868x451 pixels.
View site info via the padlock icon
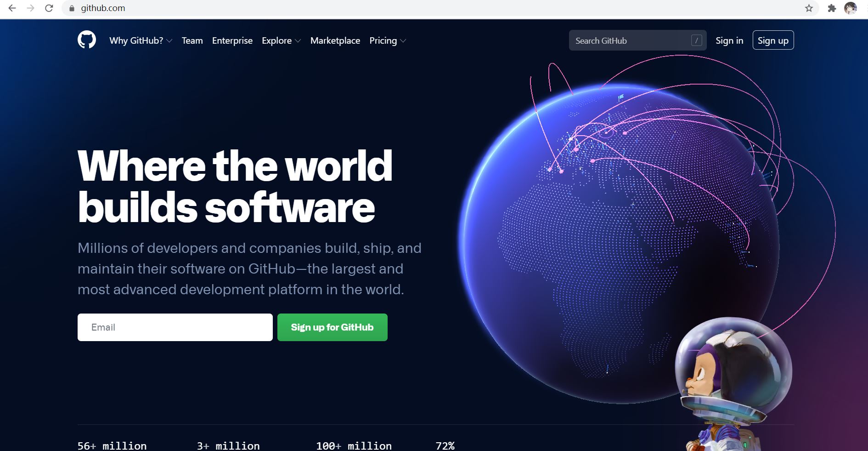click(72, 8)
